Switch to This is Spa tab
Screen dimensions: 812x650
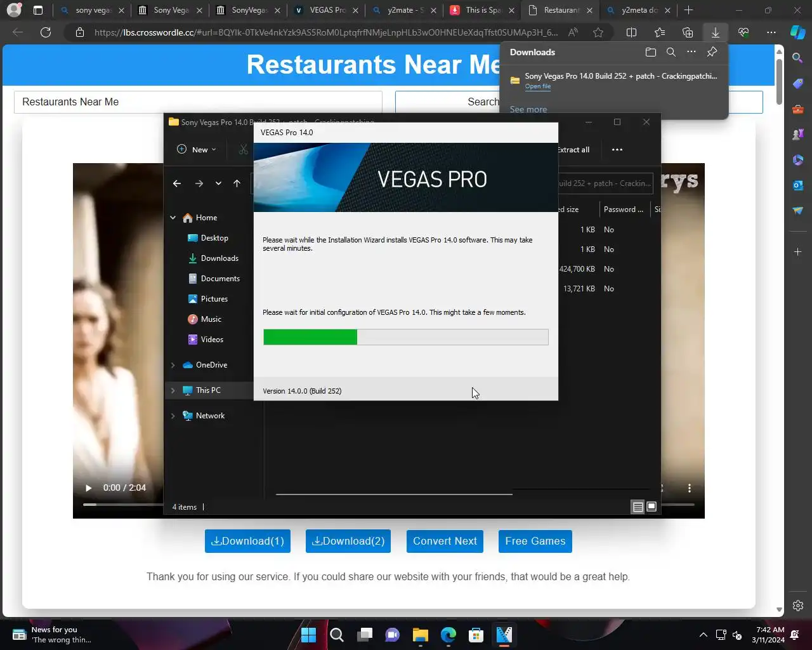(x=482, y=10)
